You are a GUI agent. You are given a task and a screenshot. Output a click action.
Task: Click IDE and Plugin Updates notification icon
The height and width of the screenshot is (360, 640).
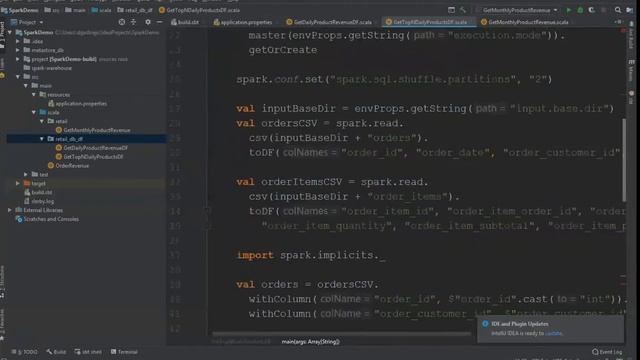coord(485,324)
